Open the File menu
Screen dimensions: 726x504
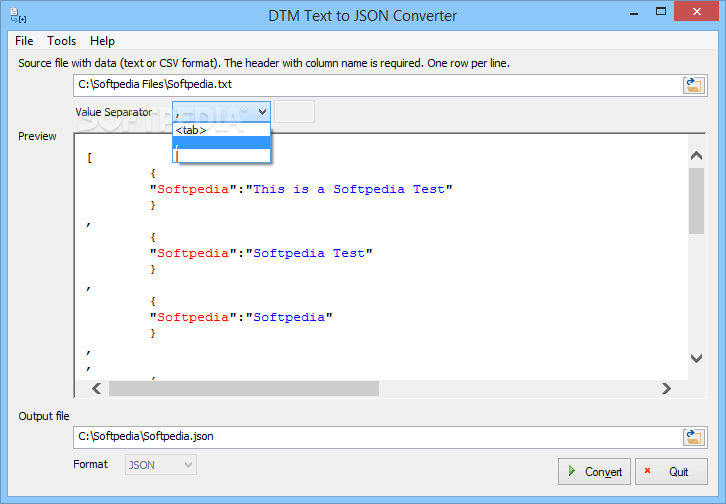tap(24, 41)
